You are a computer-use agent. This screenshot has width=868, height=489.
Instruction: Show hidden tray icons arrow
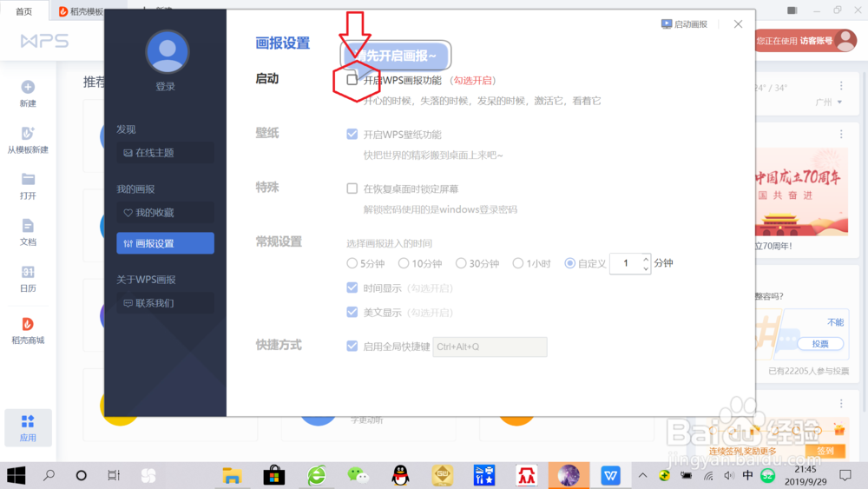pos(642,475)
